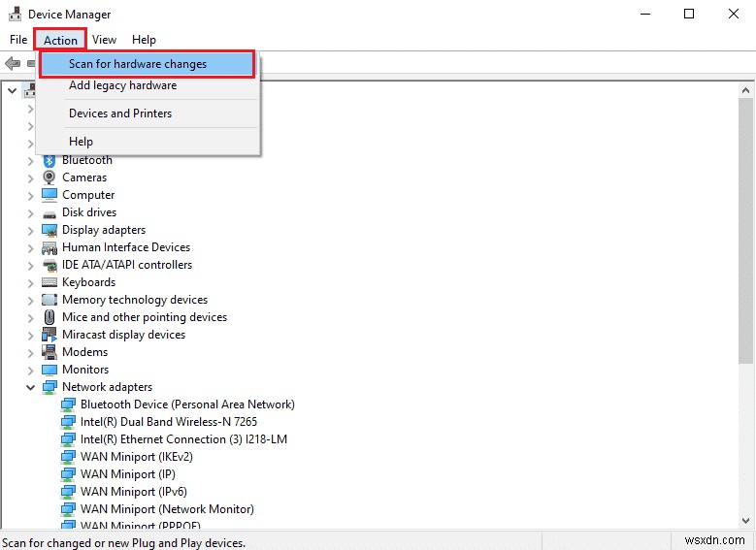Click the Monitors icon

49,370
